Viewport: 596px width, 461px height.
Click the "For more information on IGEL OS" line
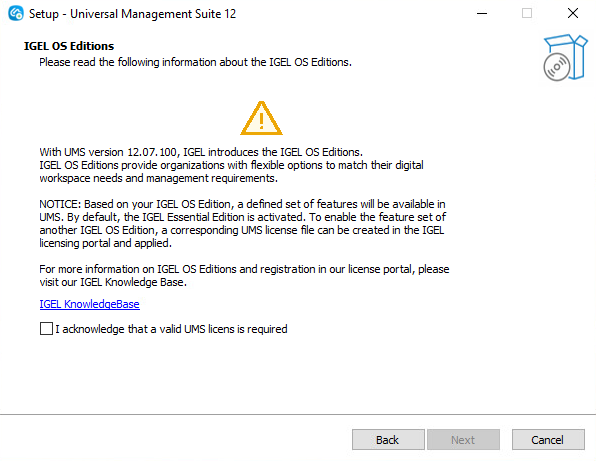coord(244,269)
